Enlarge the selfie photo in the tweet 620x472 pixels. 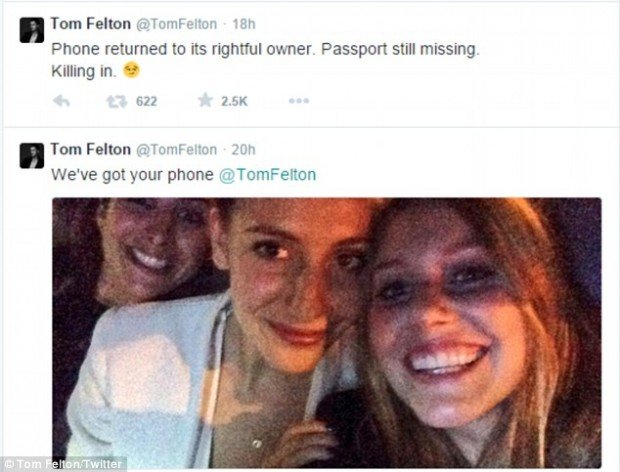point(326,330)
